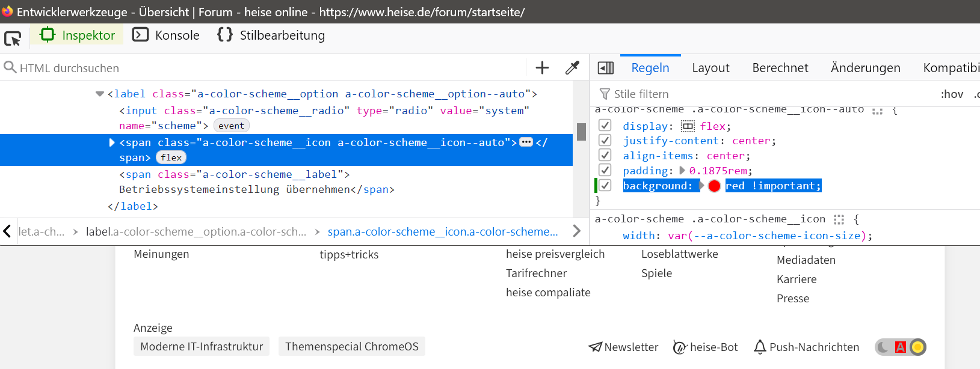980x369 pixels.
Task: Select dark mode moon icon
Action: pos(883,347)
